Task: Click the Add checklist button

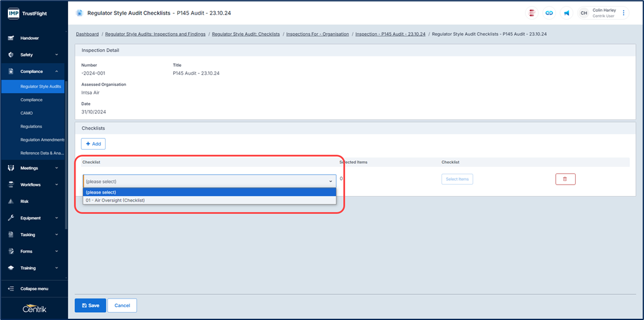Action: 93,143
